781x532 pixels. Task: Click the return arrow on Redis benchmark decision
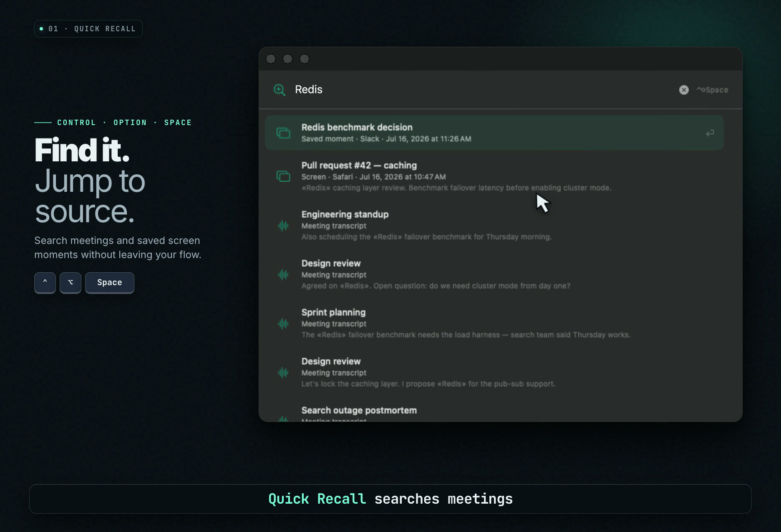click(710, 133)
